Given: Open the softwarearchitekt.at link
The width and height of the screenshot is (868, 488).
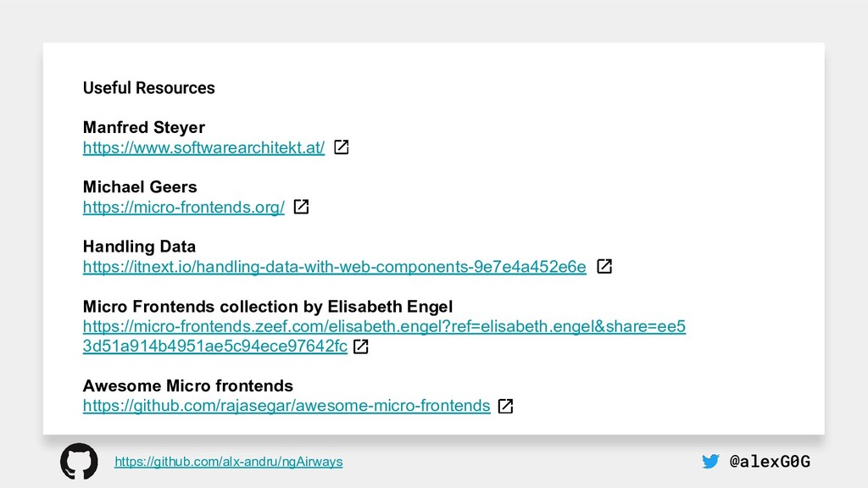Looking at the screenshot, I should click(x=203, y=148).
